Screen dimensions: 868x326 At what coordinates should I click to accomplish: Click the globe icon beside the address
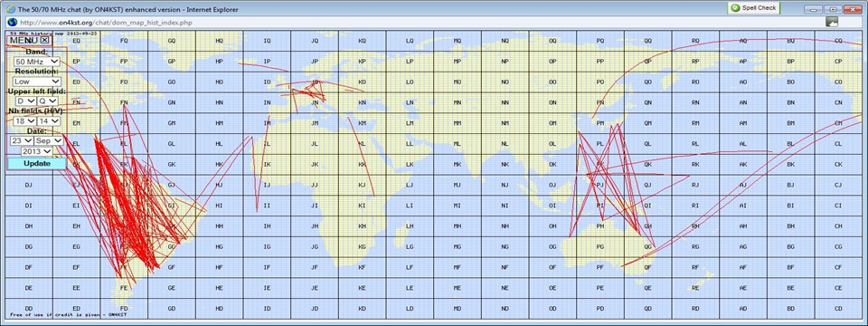[x=12, y=22]
